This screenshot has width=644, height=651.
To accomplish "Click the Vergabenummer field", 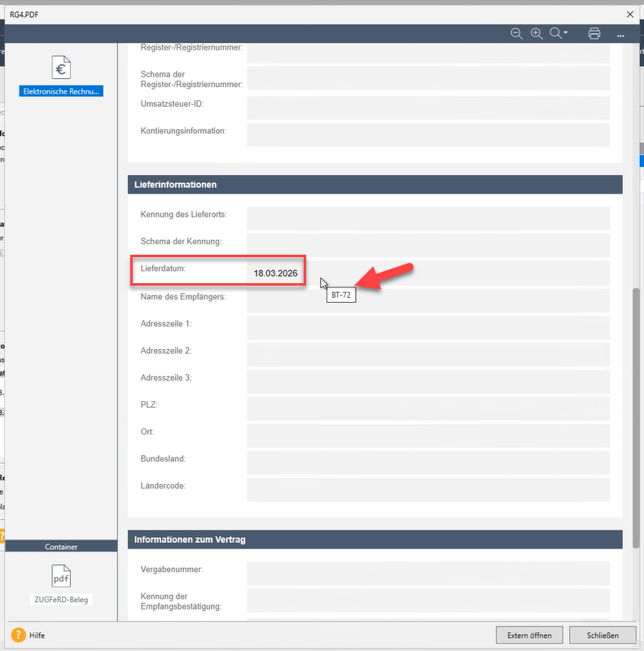I will click(x=428, y=574).
